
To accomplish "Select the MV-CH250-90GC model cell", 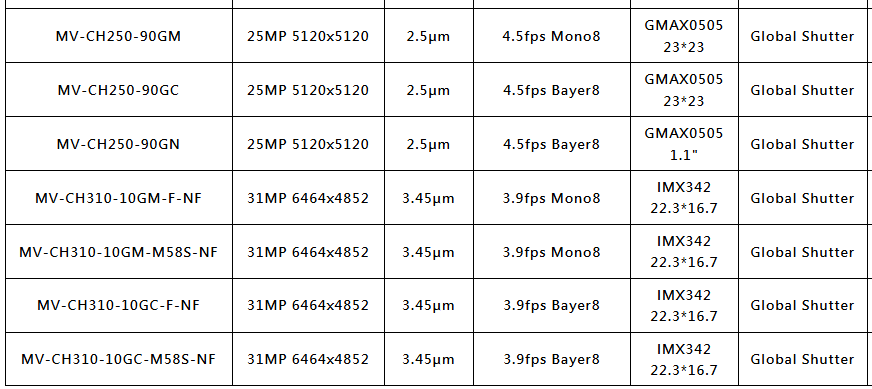I will [118, 90].
